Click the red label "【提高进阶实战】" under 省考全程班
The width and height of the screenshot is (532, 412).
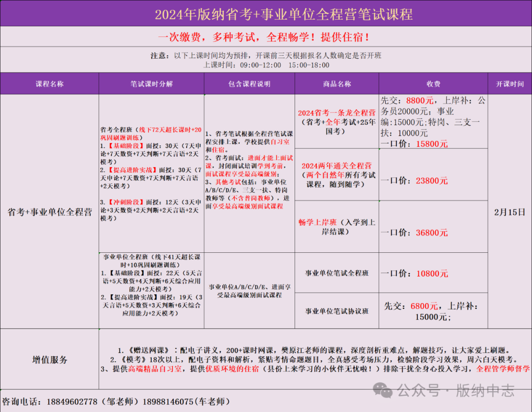pyautogui.click(x=133, y=170)
